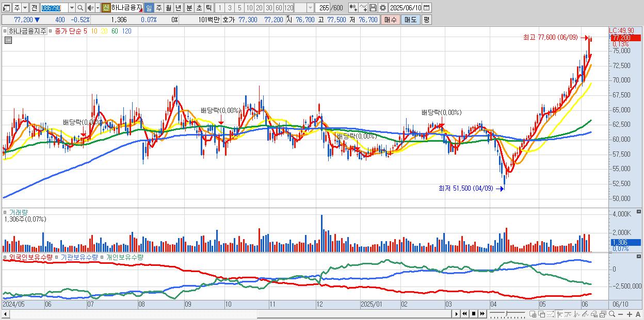Screen dimensions: 644x320
Task: Select the 일 daily period toggle
Action: click(149, 8)
